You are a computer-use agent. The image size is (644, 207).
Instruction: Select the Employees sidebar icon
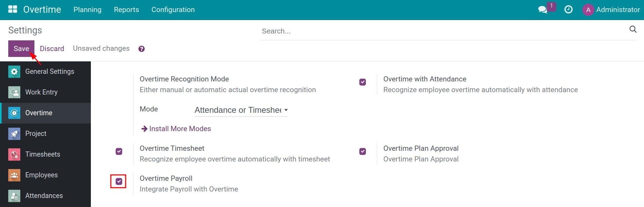pos(14,175)
